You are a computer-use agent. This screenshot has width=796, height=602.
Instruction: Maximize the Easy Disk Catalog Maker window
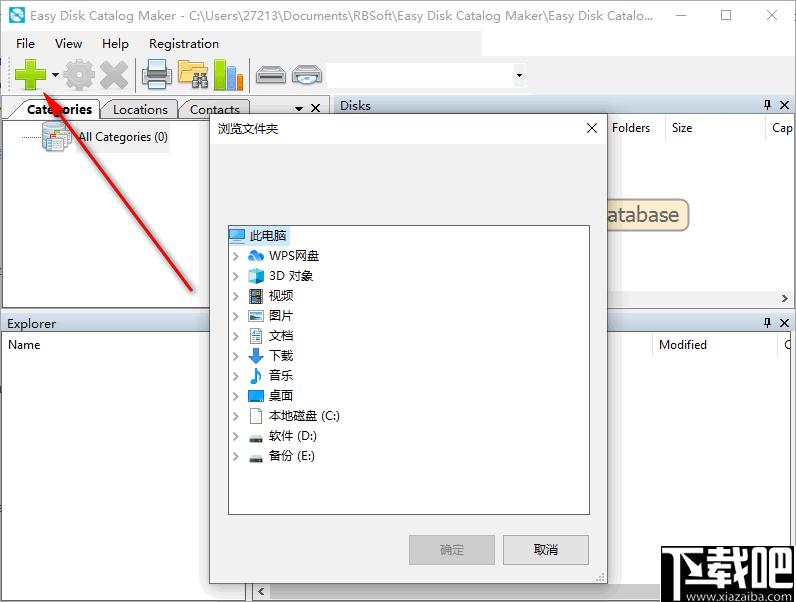726,15
